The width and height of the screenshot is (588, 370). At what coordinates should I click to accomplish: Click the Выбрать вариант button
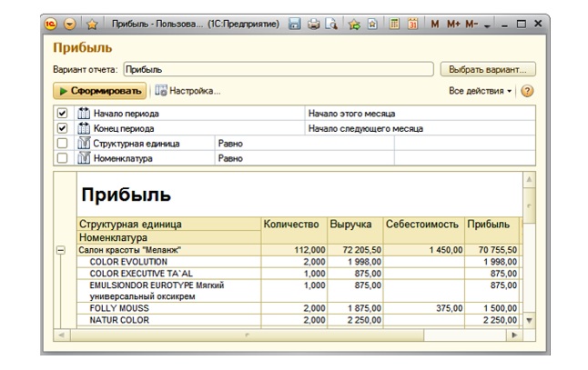[488, 68]
